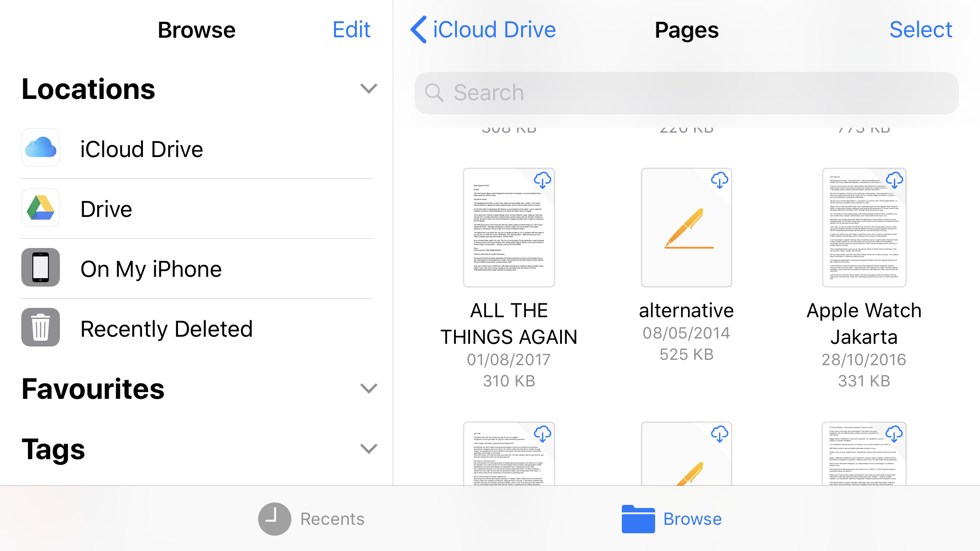Screen dimensions: 980x551
Task: Tap the On My iPhone device icon
Action: click(x=40, y=268)
